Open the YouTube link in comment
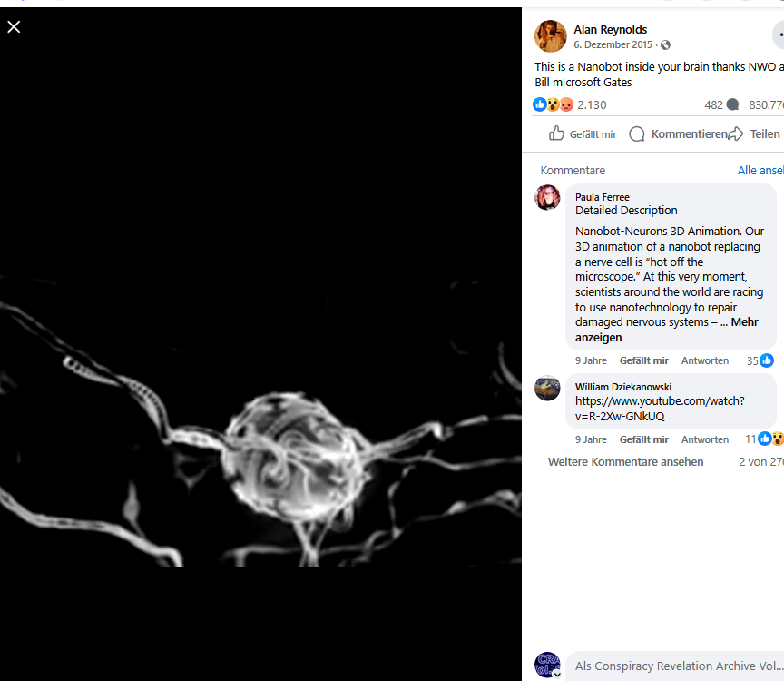784x681 pixels. [660, 409]
